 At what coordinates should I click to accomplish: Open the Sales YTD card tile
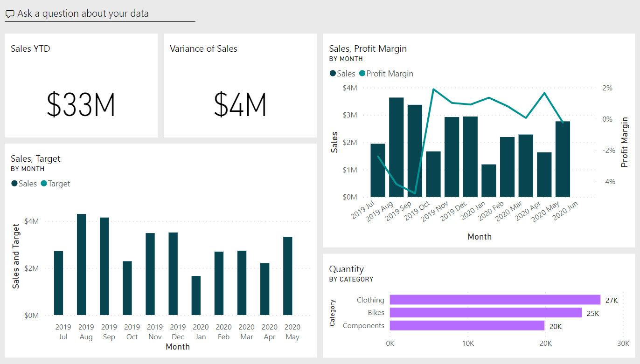click(81, 85)
